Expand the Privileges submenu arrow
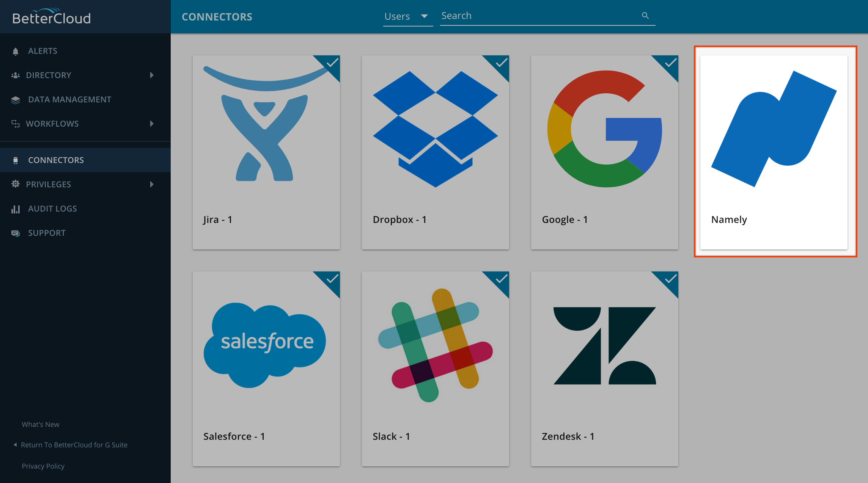 [152, 184]
